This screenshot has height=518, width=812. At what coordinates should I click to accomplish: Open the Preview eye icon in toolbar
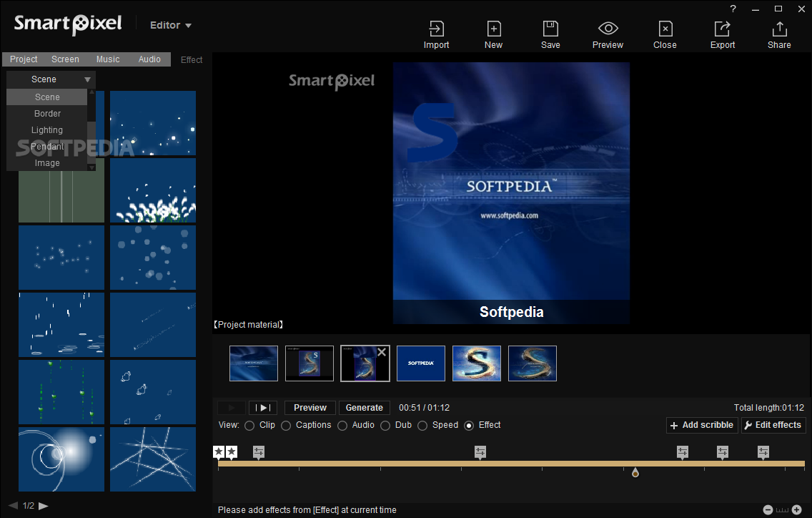[x=608, y=29]
